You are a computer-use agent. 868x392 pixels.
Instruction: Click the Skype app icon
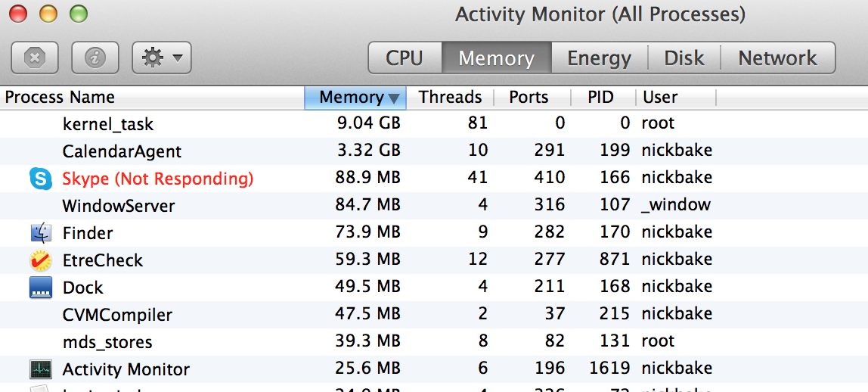click(x=41, y=179)
